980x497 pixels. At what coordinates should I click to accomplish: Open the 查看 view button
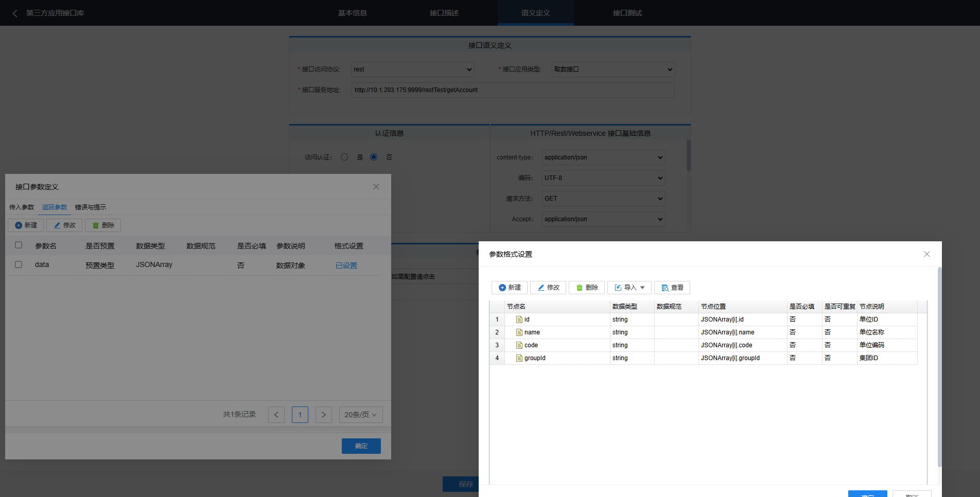pos(672,288)
